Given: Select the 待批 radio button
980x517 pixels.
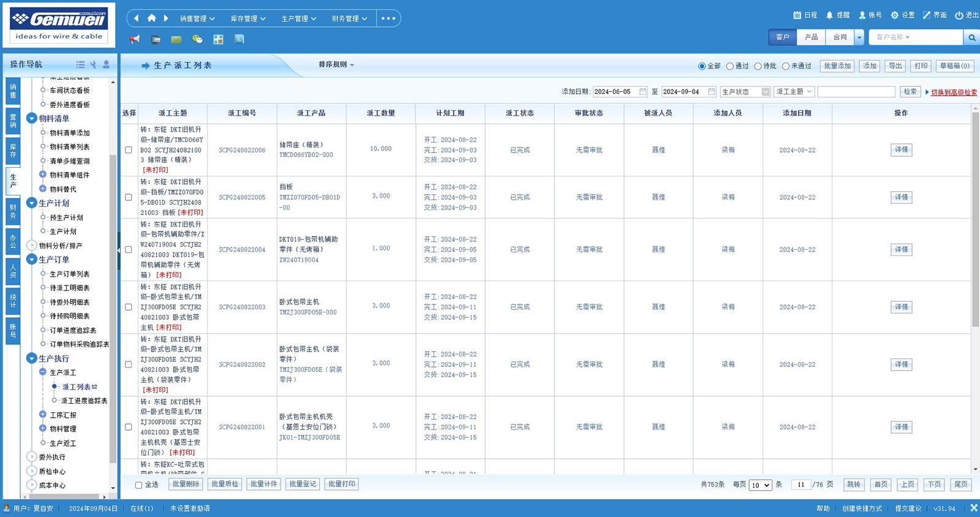Looking at the screenshot, I should coord(758,66).
